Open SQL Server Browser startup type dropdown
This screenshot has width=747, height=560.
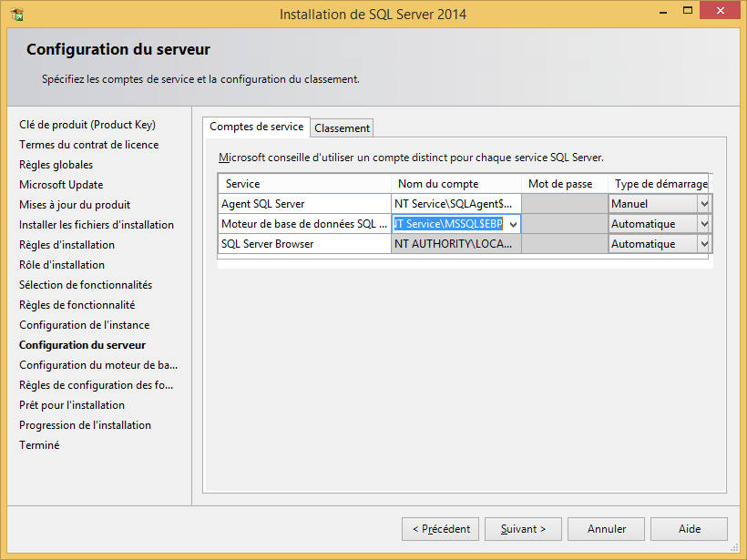pyautogui.click(x=704, y=244)
